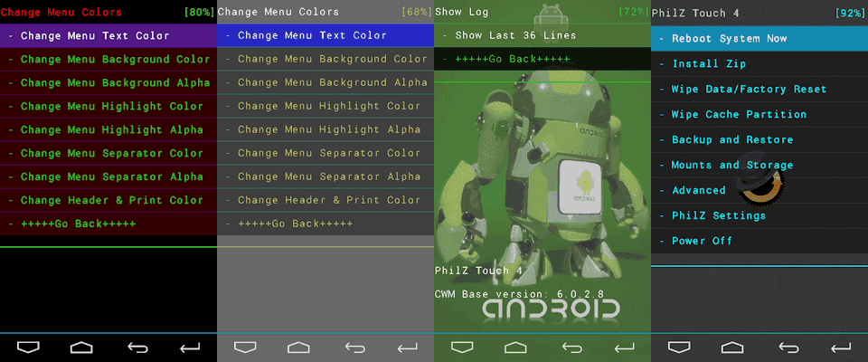This screenshot has width=868, height=362.
Task: Select Change Menu Background Alpha in the red-themed screen
Action: click(x=108, y=82)
